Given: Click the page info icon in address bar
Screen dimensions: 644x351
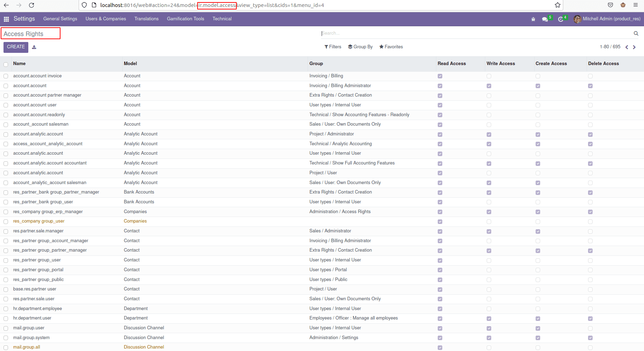Looking at the screenshot, I should coord(94,5).
